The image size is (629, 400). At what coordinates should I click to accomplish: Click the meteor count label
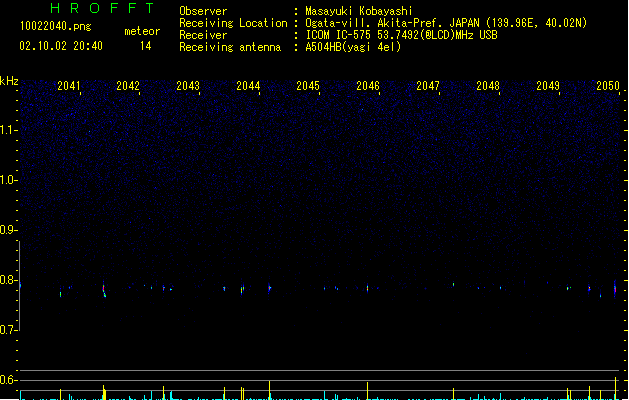tap(142, 31)
